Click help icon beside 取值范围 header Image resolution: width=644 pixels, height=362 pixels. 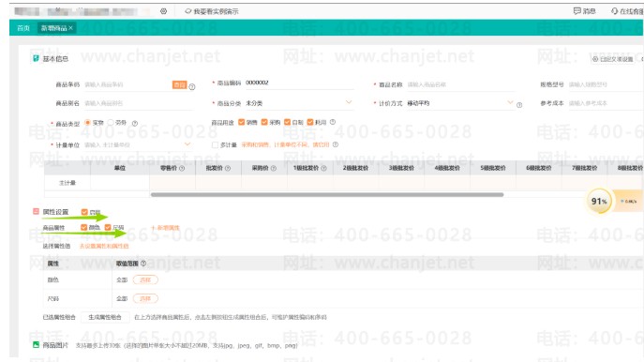pyautogui.click(x=143, y=264)
